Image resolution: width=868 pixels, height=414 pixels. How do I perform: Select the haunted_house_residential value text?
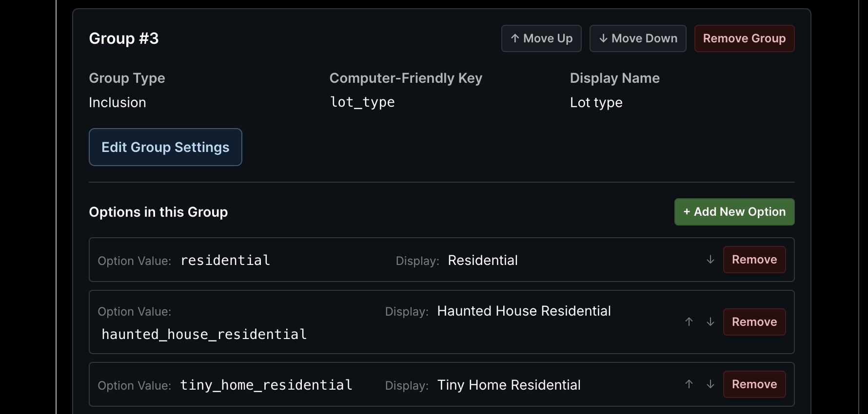204,334
